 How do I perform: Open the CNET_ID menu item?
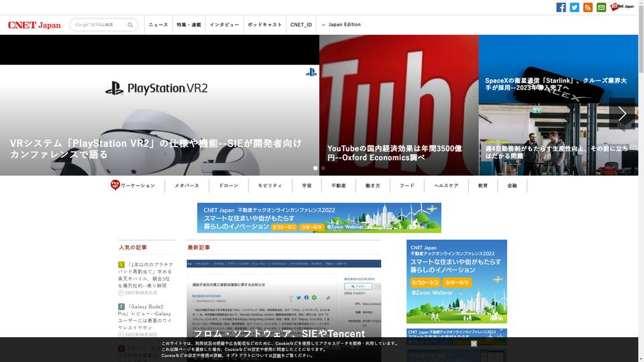pyautogui.click(x=301, y=25)
